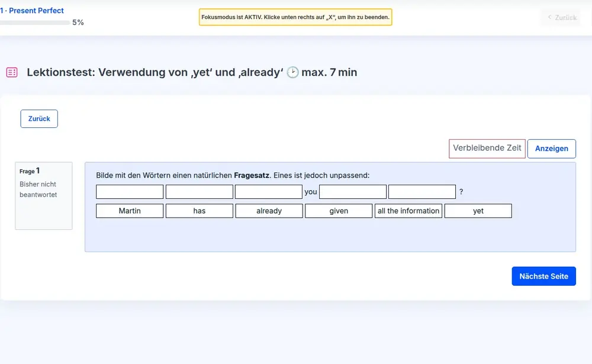Click the first empty answer slot
Image resolution: width=592 pixels, height=364 pixels.
[130, 192]
